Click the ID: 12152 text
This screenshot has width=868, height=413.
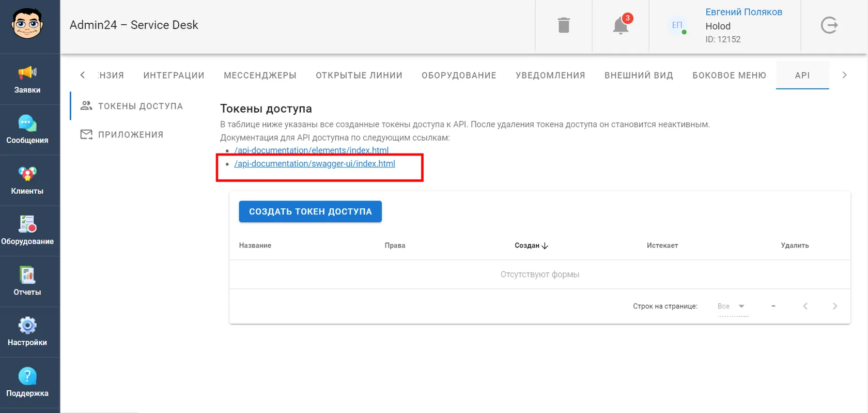point(723,39)
